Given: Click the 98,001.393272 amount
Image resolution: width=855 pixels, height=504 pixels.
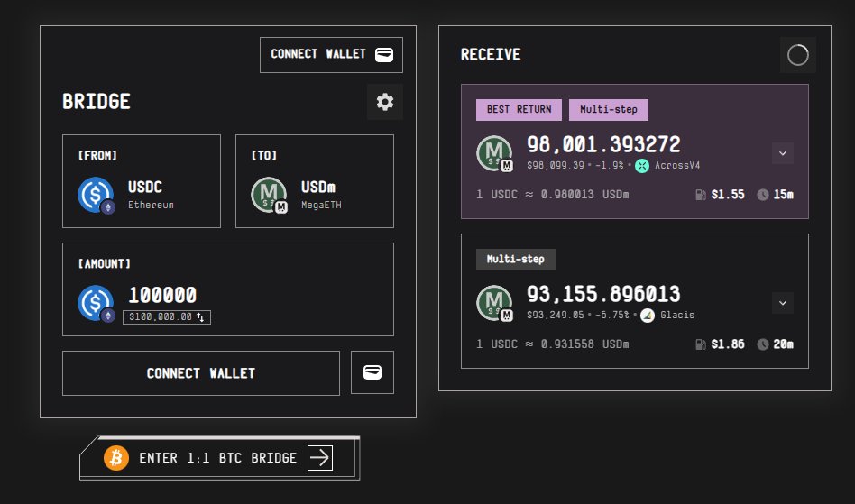Looking at the screenshot, I should 603,145.
